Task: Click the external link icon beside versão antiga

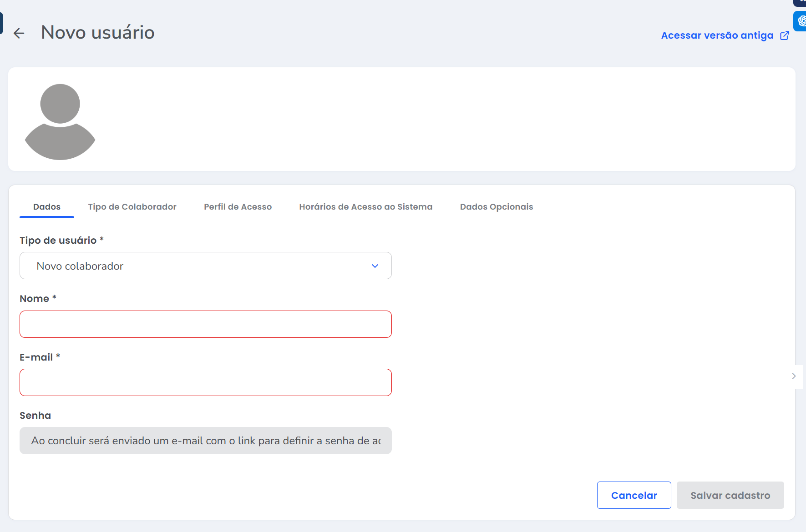Action: pos(785,35)
